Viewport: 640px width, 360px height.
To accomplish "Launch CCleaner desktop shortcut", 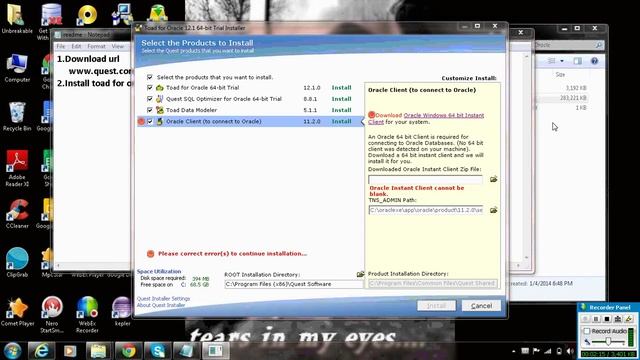I will click(x=17, y=213).
